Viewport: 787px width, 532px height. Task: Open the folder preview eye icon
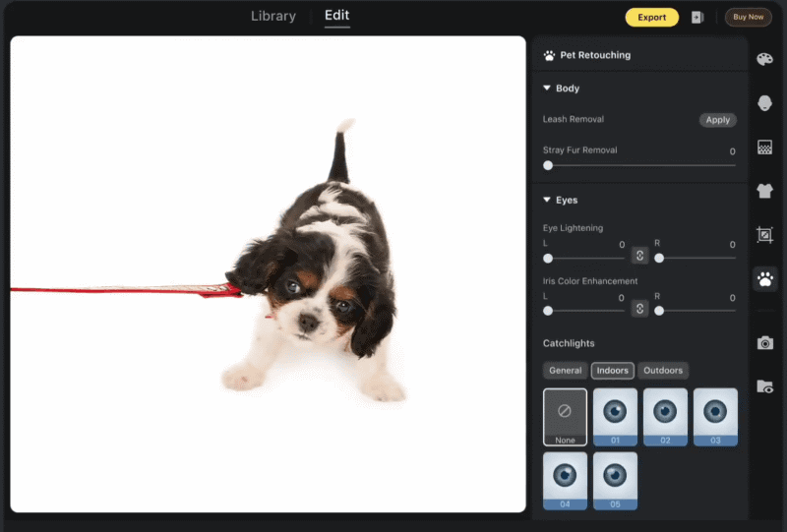(x=765, y=386)
